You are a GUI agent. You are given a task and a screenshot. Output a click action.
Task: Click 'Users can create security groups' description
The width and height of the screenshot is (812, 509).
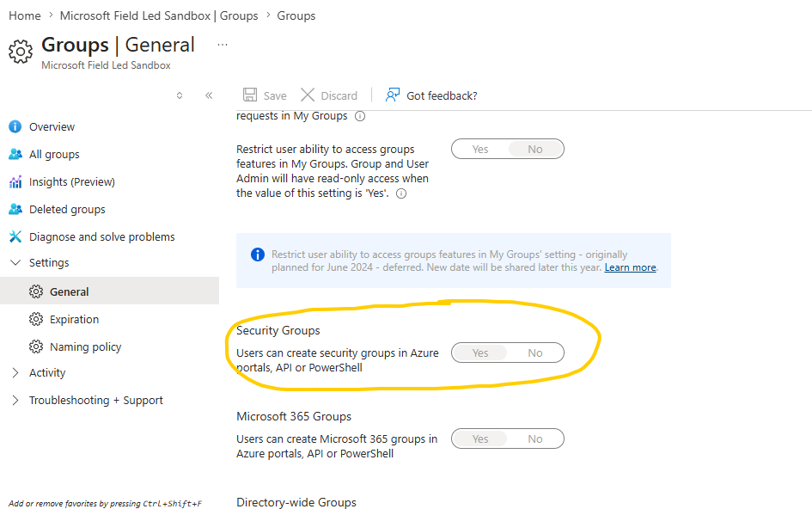point(338,360)
